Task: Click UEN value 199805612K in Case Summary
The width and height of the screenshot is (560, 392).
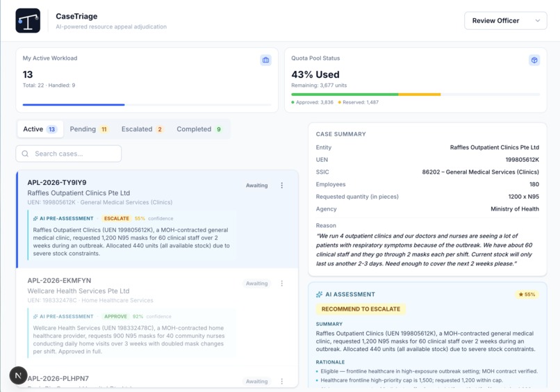Action: coord(522,160)
